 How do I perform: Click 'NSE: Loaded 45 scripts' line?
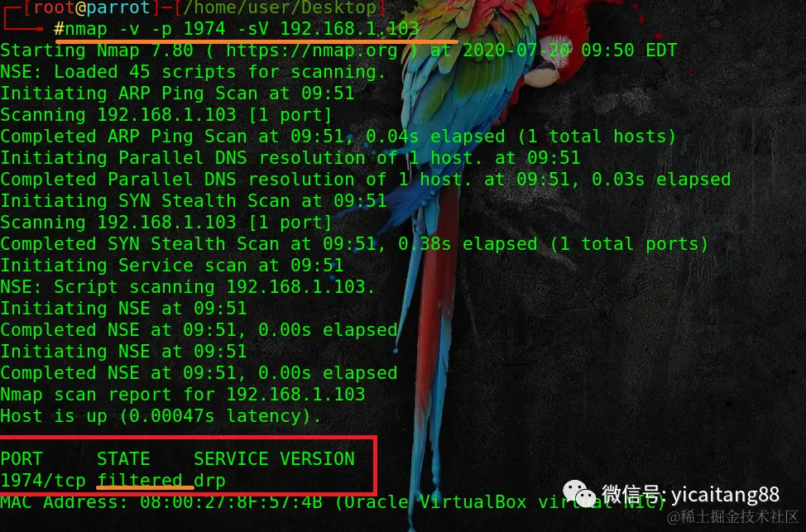193,72
